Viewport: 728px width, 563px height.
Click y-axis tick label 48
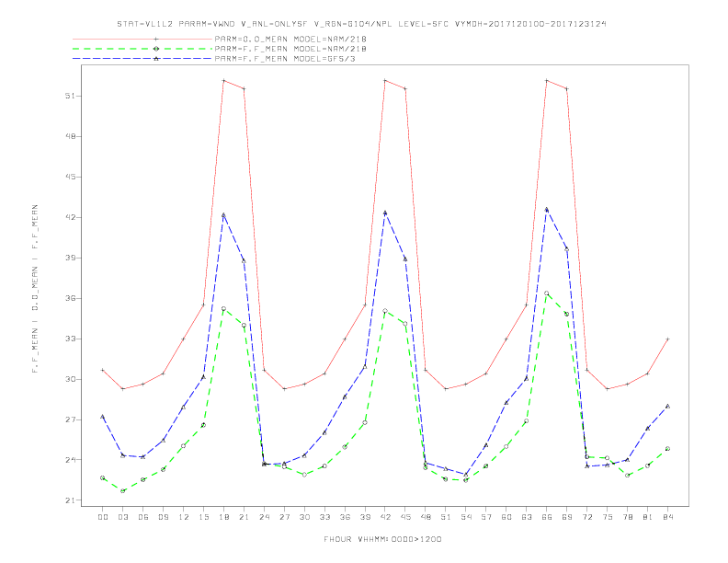[x=70, y=136]
